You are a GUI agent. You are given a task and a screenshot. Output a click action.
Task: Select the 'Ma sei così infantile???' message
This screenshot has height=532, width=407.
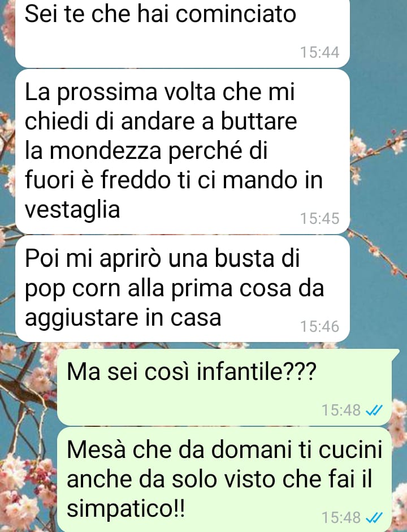[x=224, y=387]
